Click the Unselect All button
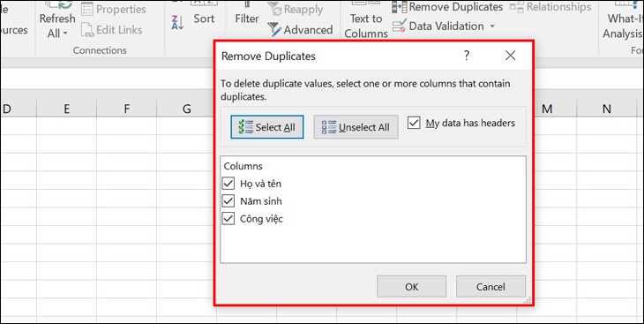The image size is (644, 324). pos(356,127)
